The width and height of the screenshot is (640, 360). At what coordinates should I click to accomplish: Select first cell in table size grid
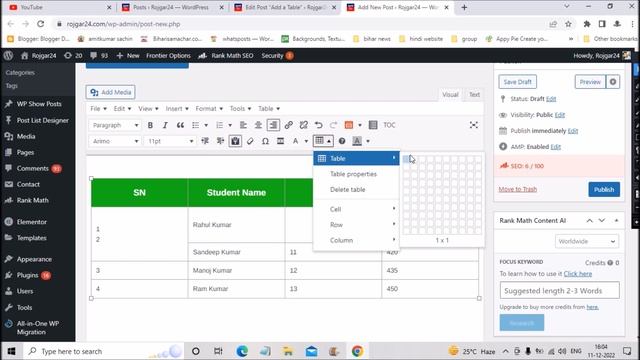(x=406, y=159)
